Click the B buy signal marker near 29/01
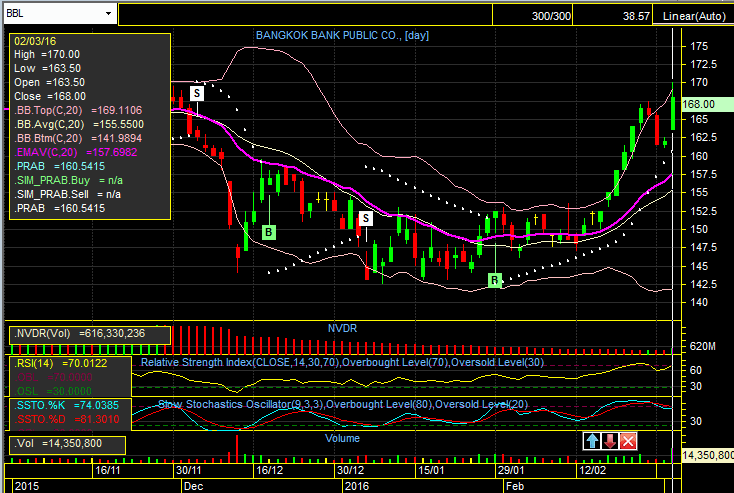This screenshot has width=734, height=493. [x=495, y=280]
